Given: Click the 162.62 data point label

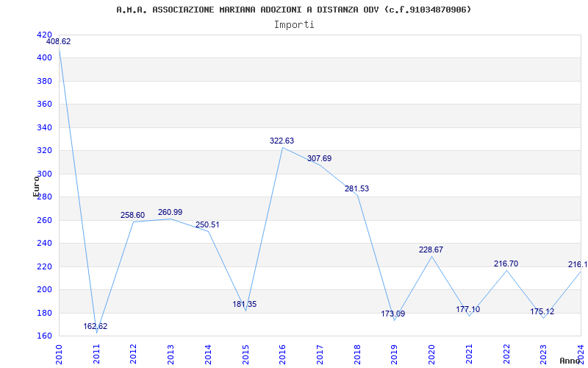Looking at the screenshot, I should [95, 327].
